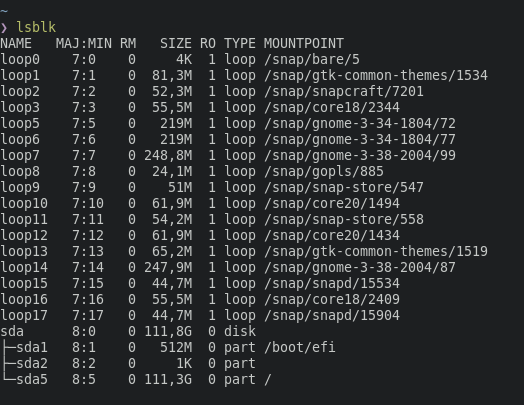
Task: Select the 248,8M size value
Action: (x=168, y=156)
